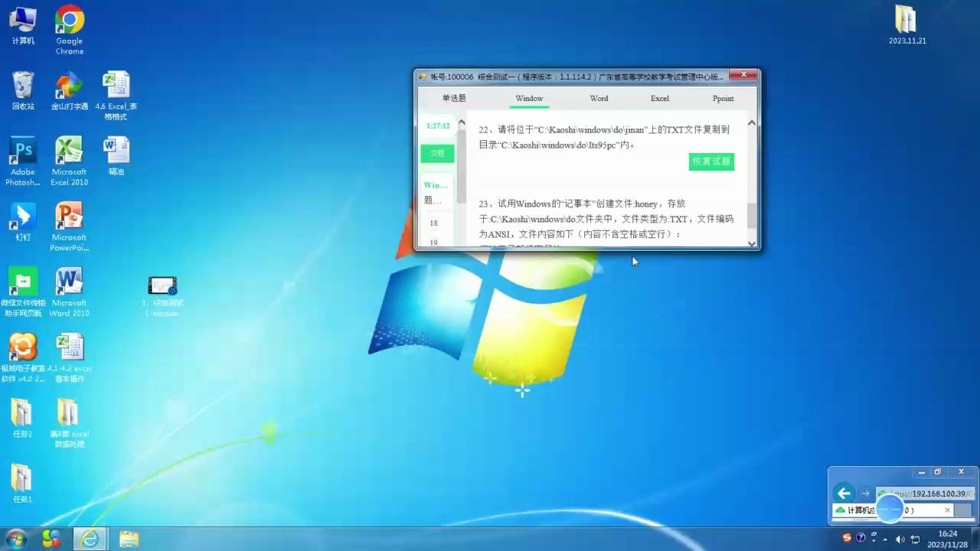Open Windows Explorer from taskbar

pyautogui.click(x=129, y=539)
